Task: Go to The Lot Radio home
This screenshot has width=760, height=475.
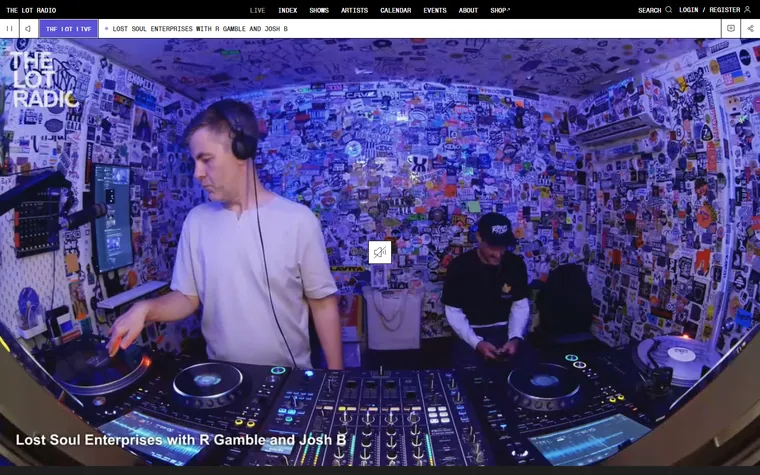Action: point(31,10)
